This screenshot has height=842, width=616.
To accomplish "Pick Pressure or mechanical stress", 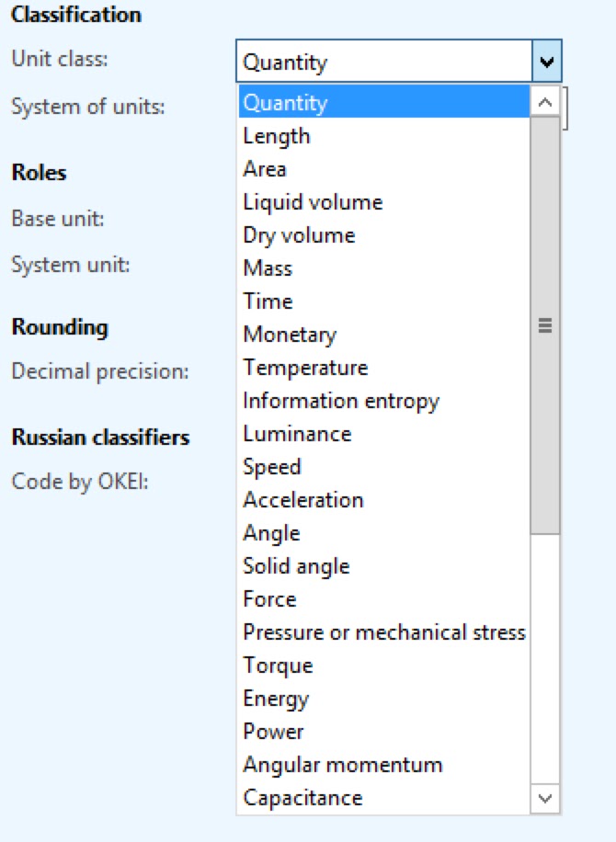I will 383,632.
